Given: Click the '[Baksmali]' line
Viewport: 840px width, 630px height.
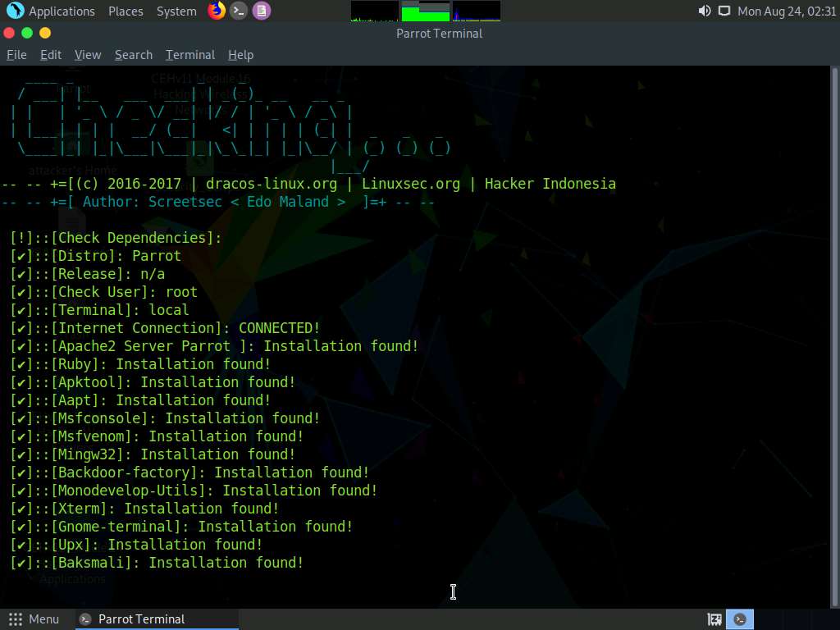Looking at the screenshot, I should [157, 563].
